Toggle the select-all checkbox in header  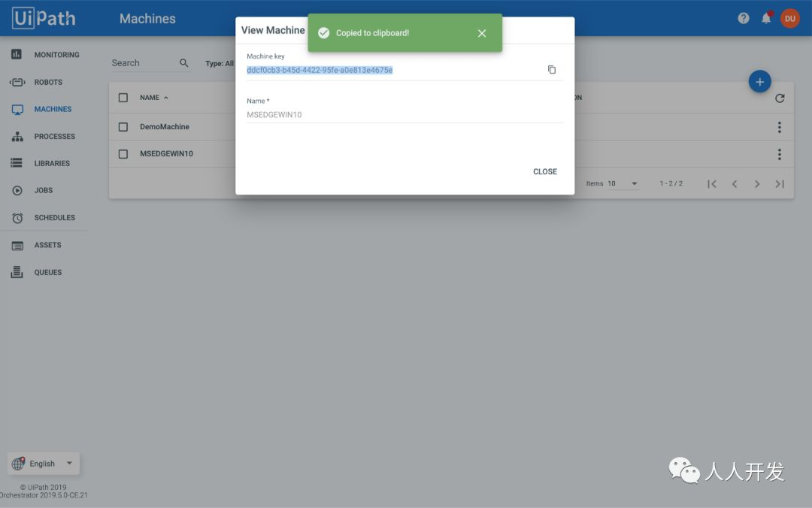123,98
